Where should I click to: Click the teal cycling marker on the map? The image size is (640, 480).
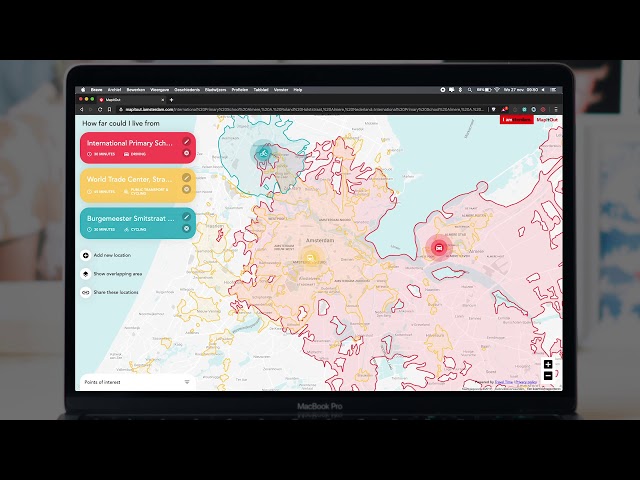(263, 153)
